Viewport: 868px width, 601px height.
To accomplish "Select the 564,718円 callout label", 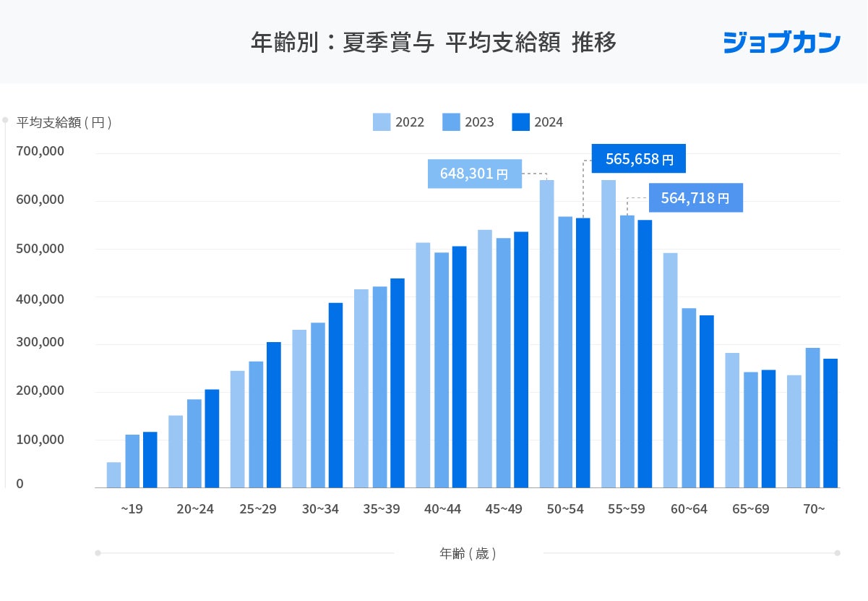I will point(696,197).
